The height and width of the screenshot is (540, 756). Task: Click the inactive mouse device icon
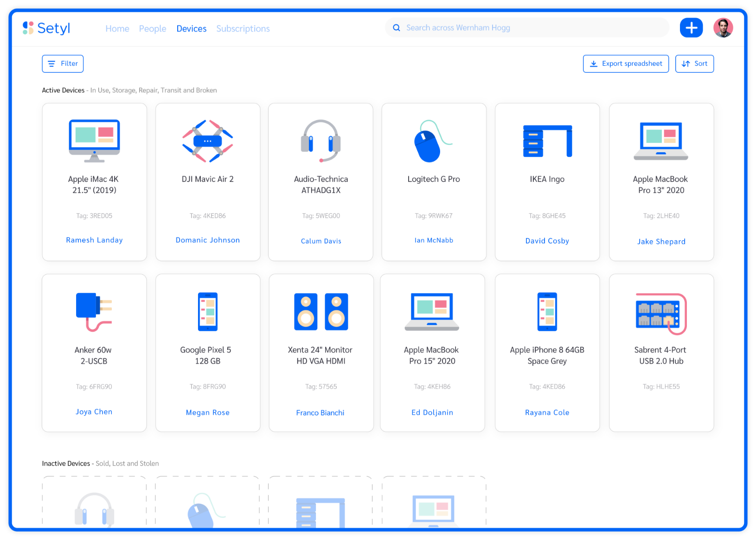(206, 509)
